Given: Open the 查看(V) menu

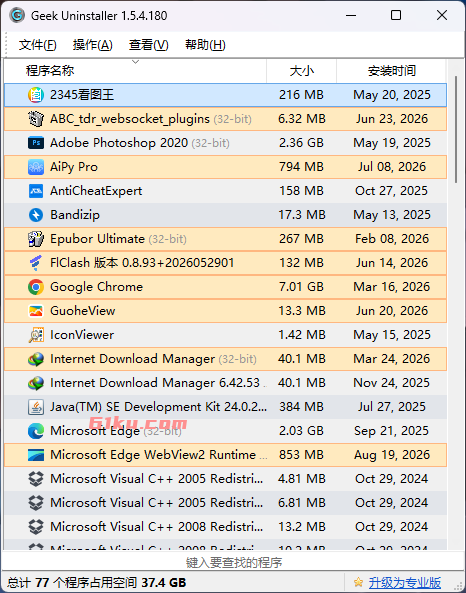Looking at the screenshot, I should 149,45.
